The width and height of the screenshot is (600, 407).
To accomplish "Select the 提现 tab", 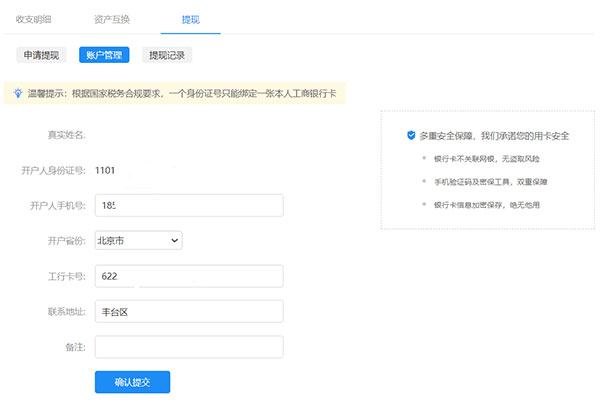I will (x=190, y=19).
